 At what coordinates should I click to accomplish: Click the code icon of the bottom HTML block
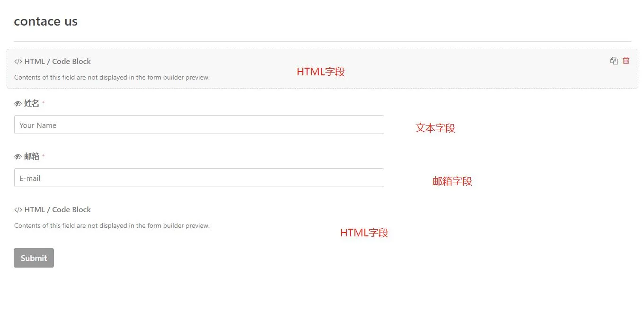click(18, 210)
